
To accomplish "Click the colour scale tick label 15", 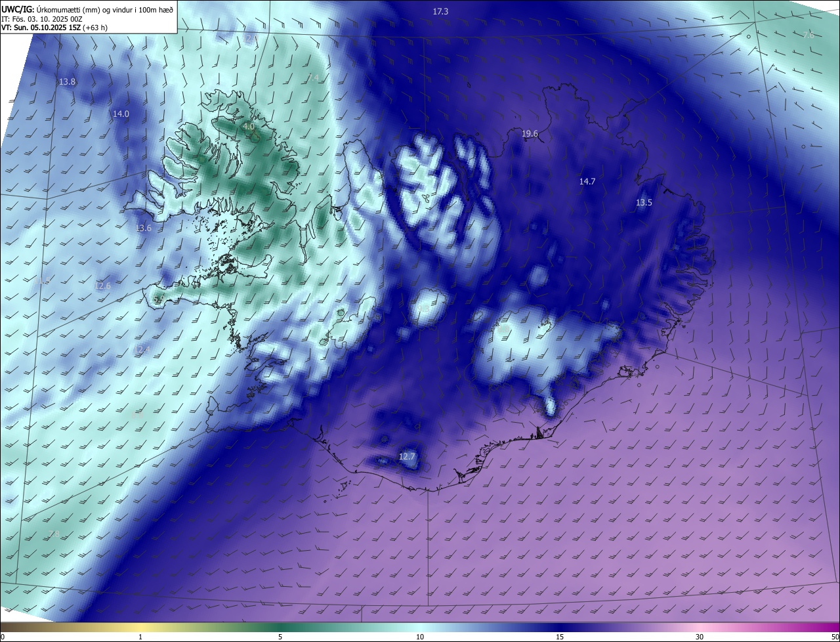I will (560, 637).
